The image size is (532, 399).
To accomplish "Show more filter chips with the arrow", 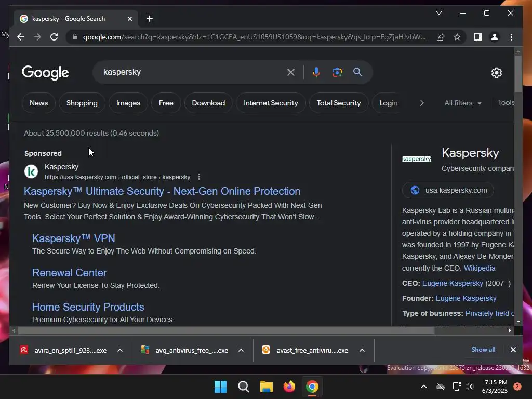I will (422, 103).
